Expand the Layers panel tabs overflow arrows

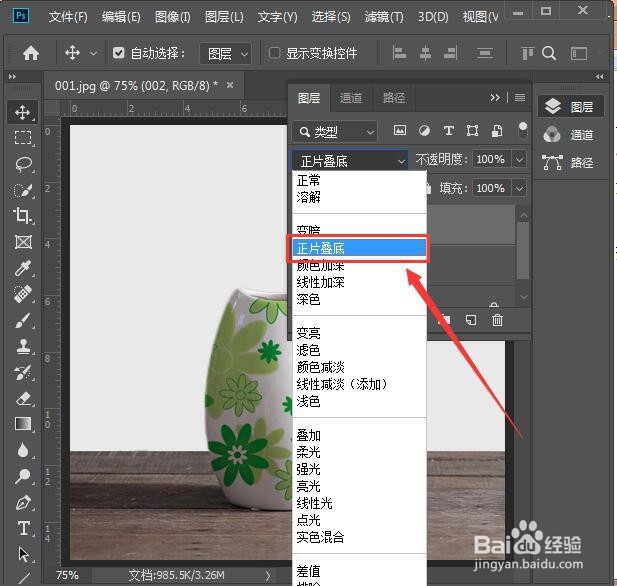point(495,97)
